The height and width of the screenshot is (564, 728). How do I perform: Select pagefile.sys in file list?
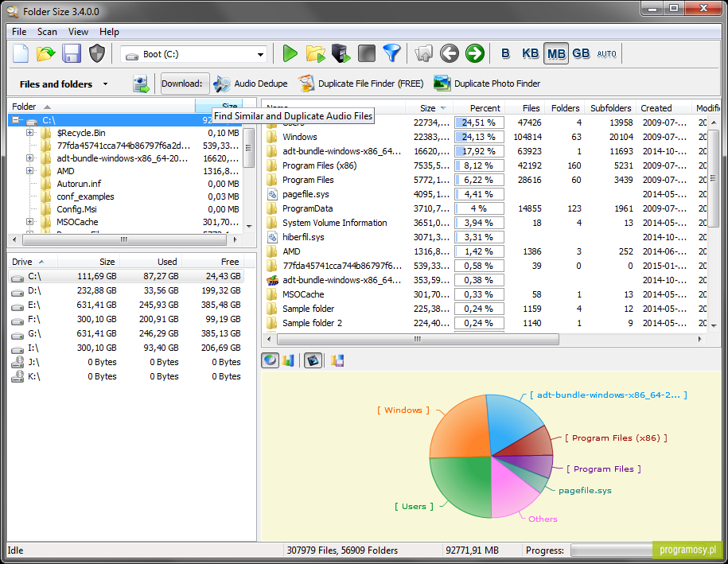pyautogui.click(x=485, y=194)
